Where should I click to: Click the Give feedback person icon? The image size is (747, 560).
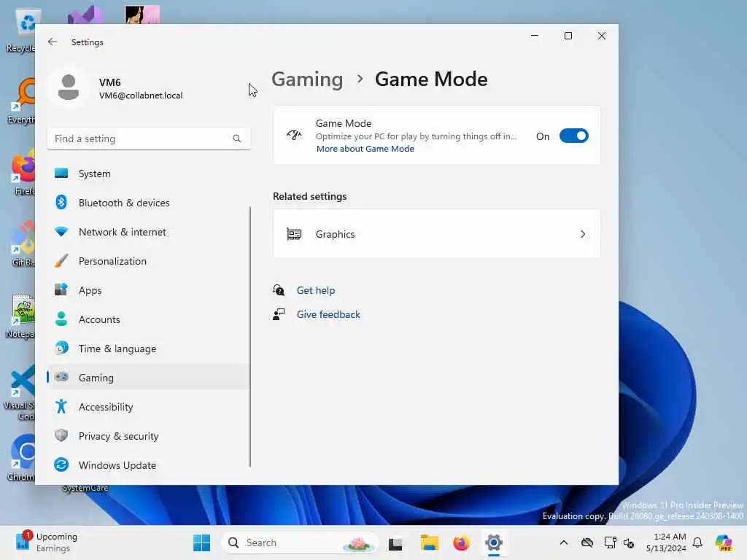[279, 314]
